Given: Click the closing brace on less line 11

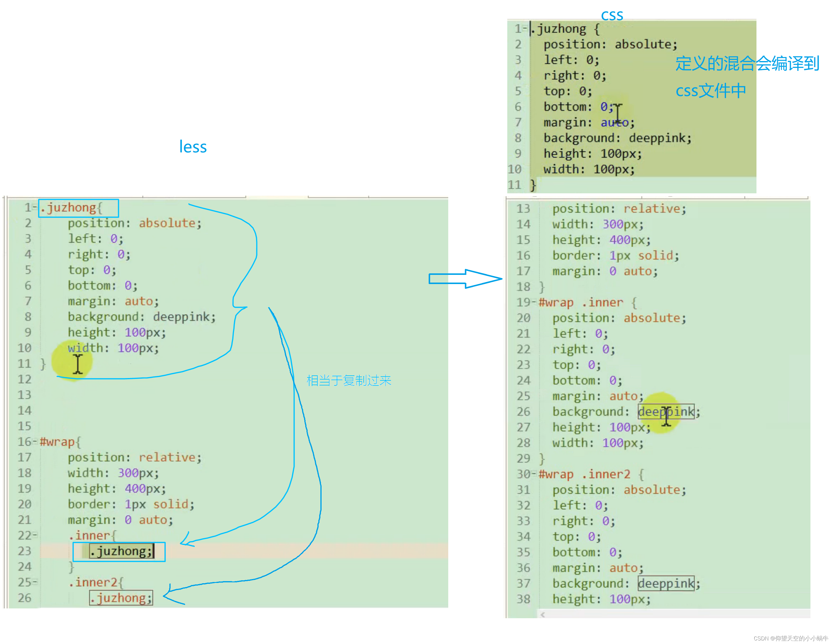Looking at the screenshot, I should pyautogui.click(x=43, y=364).
